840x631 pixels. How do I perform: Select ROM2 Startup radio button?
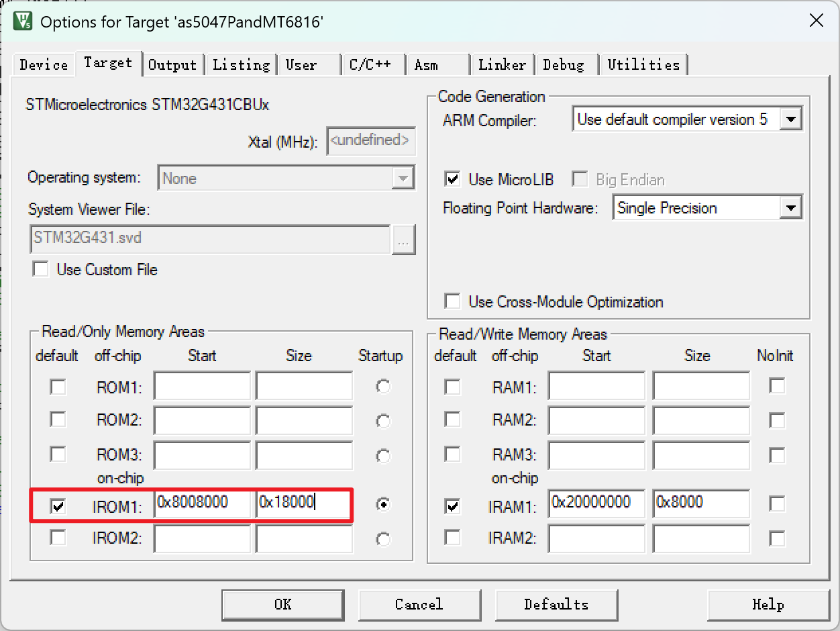tap(383, 422)
